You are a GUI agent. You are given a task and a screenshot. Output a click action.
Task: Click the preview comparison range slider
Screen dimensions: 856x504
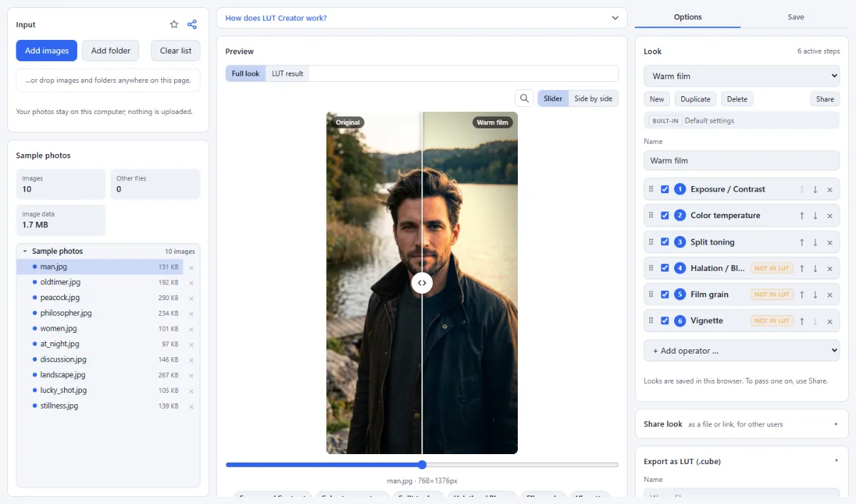(x=422, y=465)
